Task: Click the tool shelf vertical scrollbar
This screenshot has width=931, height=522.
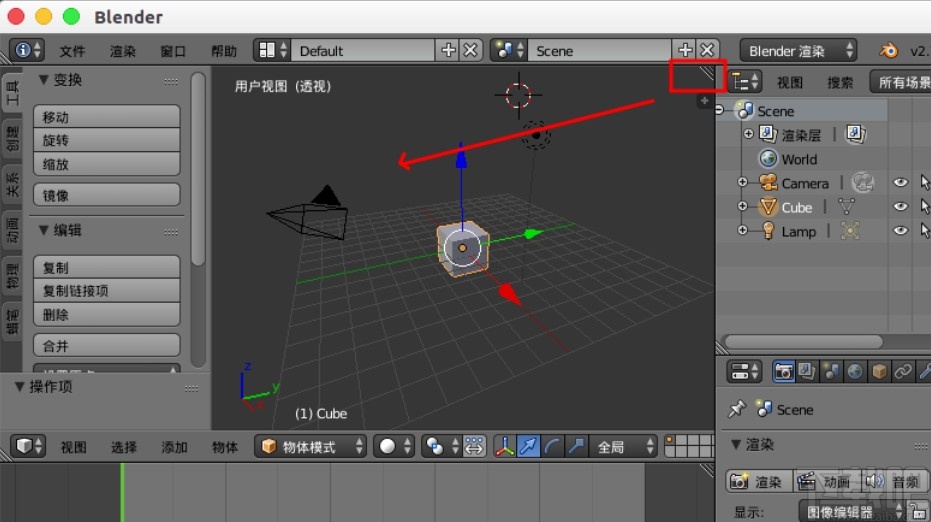Action: point(198,169)
